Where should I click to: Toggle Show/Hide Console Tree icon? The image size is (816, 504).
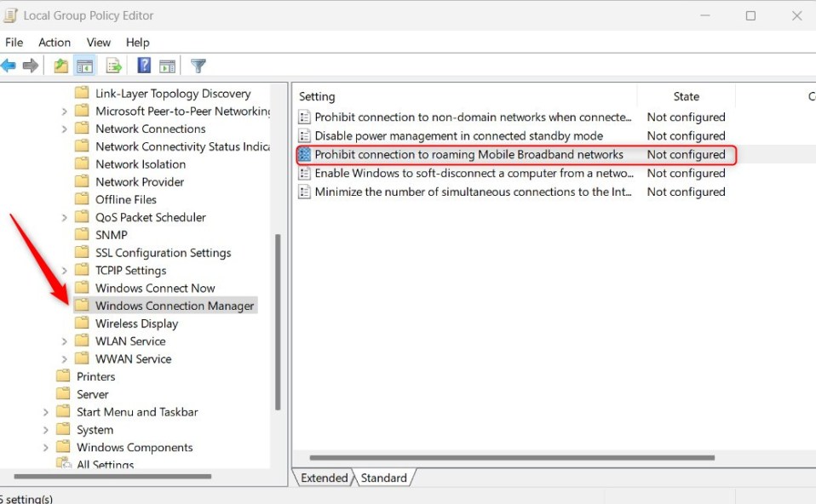coord(84,66)
